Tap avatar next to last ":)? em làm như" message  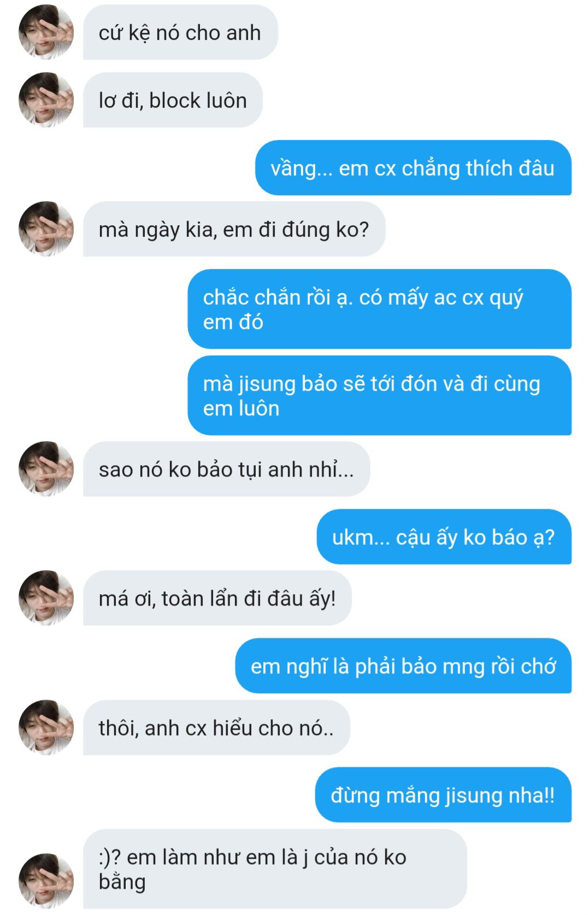pyautogui.click(x=46, y=881)
